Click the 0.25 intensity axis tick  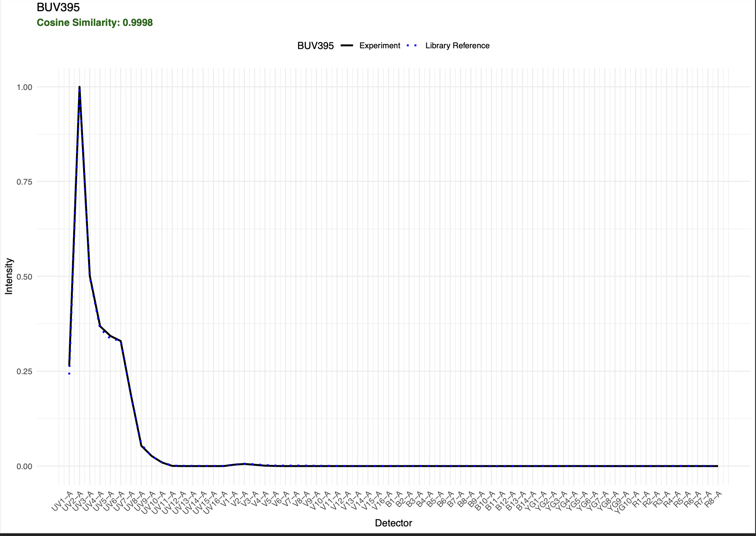point(24,371)
